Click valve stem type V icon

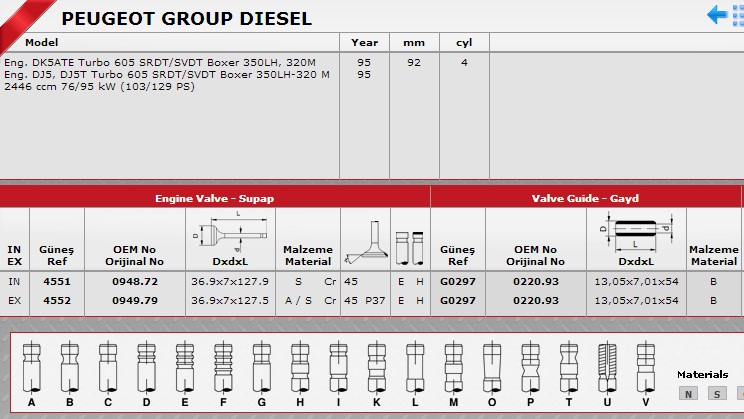(645, 367)
